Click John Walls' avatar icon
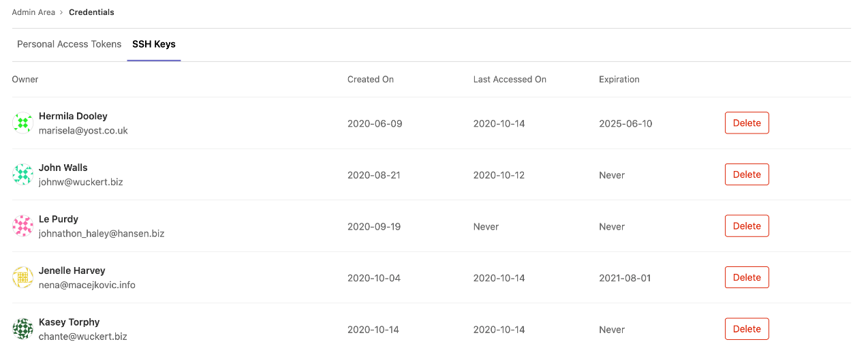Viewport: 868px width, 359px height. (23, 174)
